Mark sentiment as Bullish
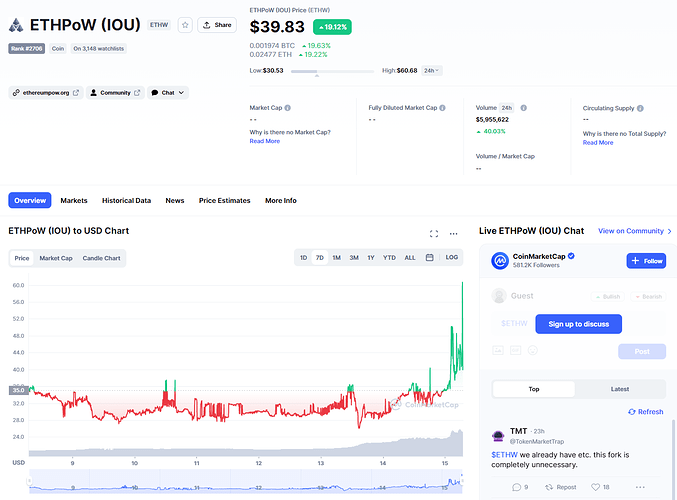Viewport: 677px width, 500px height. coord(608,297)
